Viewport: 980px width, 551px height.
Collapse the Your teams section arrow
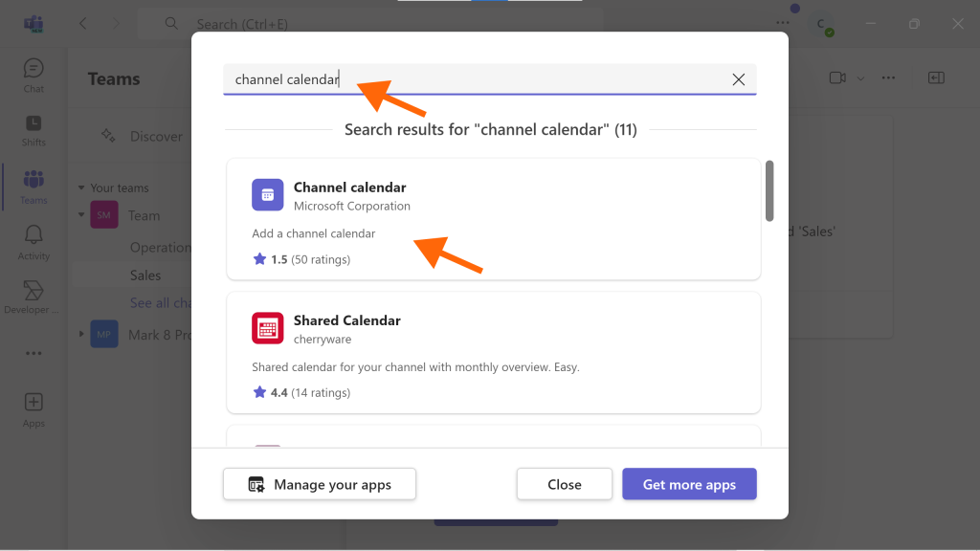[81, 187]
